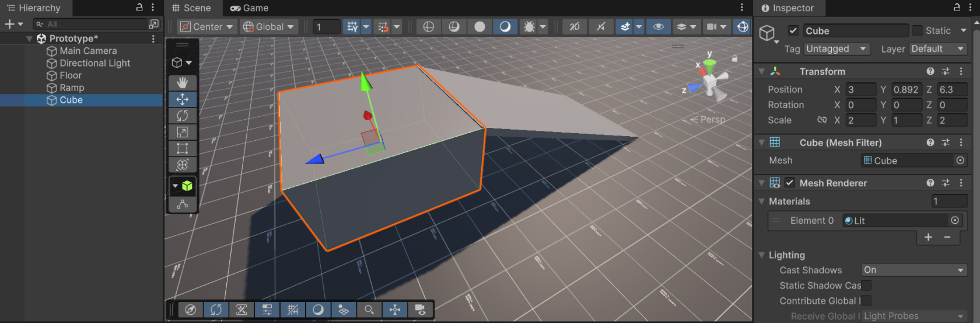Collapse the Transform component
Screen dimensions: 980x323
[762, 71]
